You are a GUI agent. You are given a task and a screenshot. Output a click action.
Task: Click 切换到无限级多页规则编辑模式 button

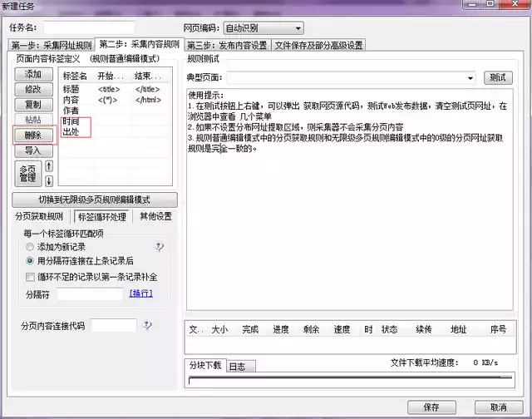pos(94,200)
